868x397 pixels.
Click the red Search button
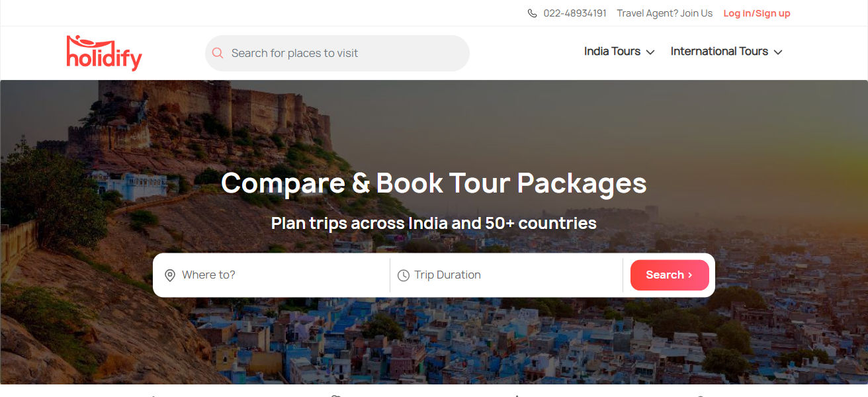point(670,275)
